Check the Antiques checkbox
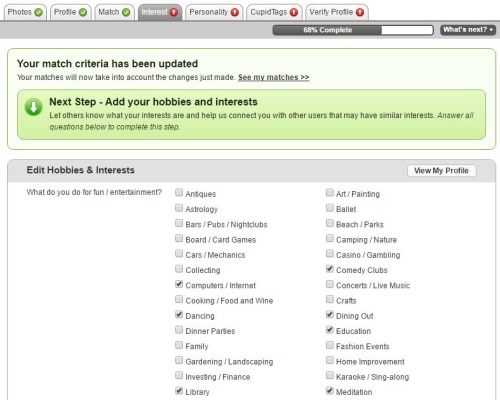The height and width of the screenshot is (400, 500). click(x=179, y=192)
